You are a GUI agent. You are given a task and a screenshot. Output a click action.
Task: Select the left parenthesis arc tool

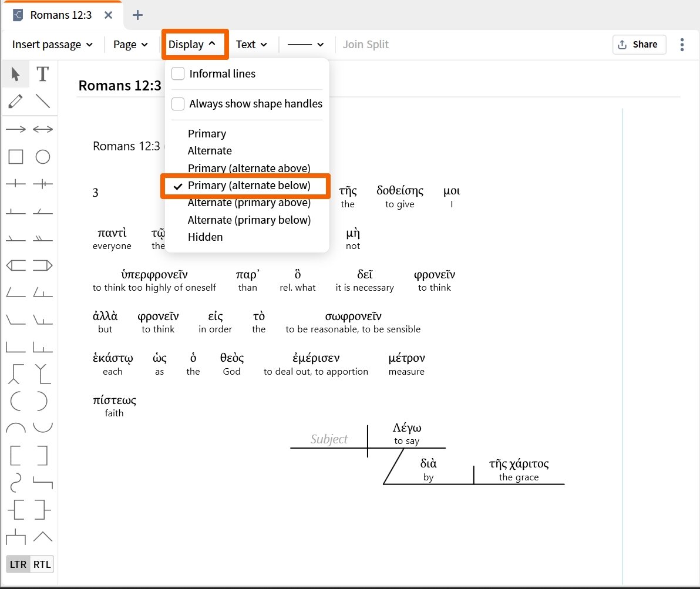click(x=16, y=401)
